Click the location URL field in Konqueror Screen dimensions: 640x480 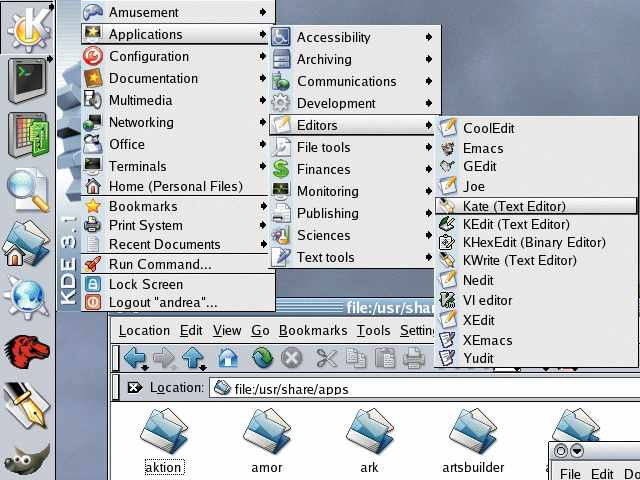424,388
